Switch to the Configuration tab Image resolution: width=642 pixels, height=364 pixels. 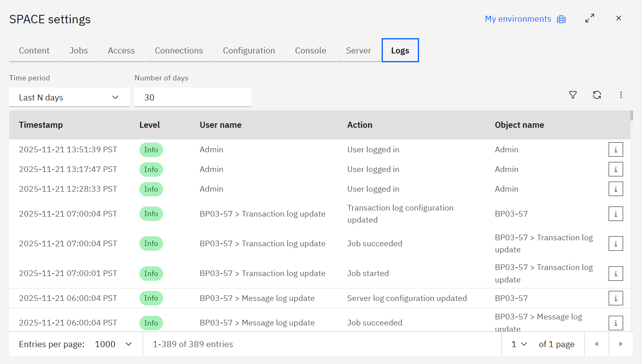pyautogui.click(x=249, y=51)
